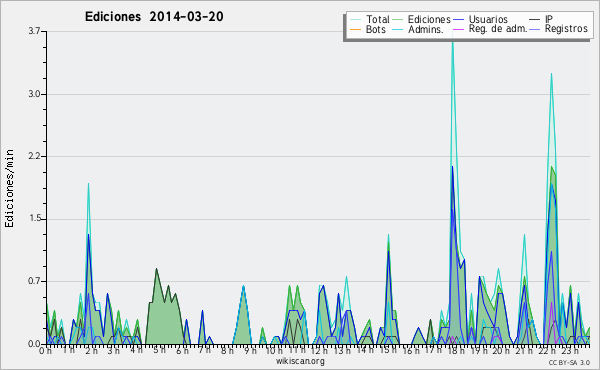
Task: Click the orange color line beside Bots
Action: point(355,29)
